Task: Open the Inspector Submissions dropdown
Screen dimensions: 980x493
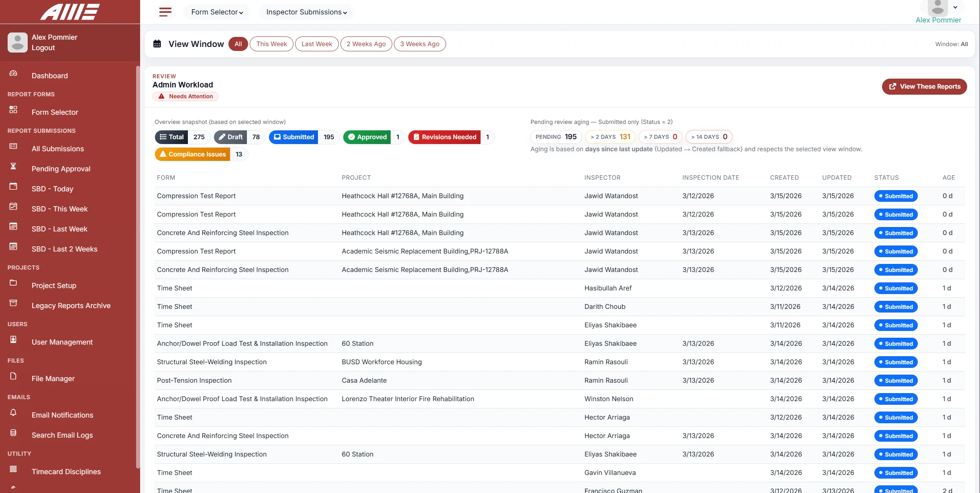Action: [306, 12]
